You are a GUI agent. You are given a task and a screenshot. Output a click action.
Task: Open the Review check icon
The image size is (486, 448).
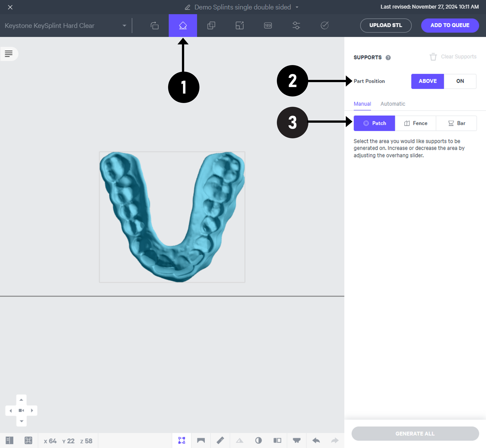tap(325, 25)
